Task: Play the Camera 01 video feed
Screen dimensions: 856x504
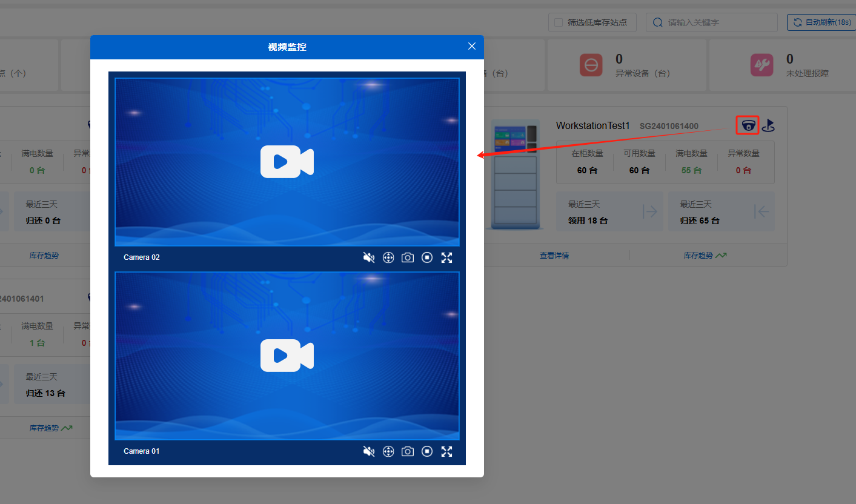Action: [287, 356]
